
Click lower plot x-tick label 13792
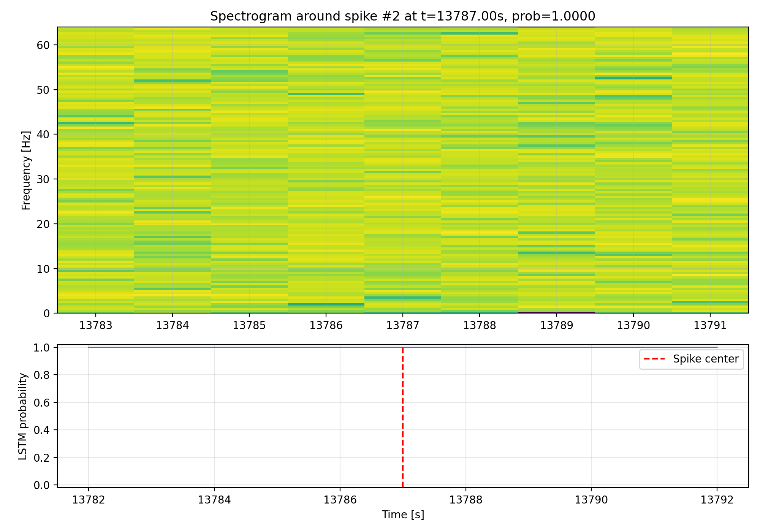(717, 500)
